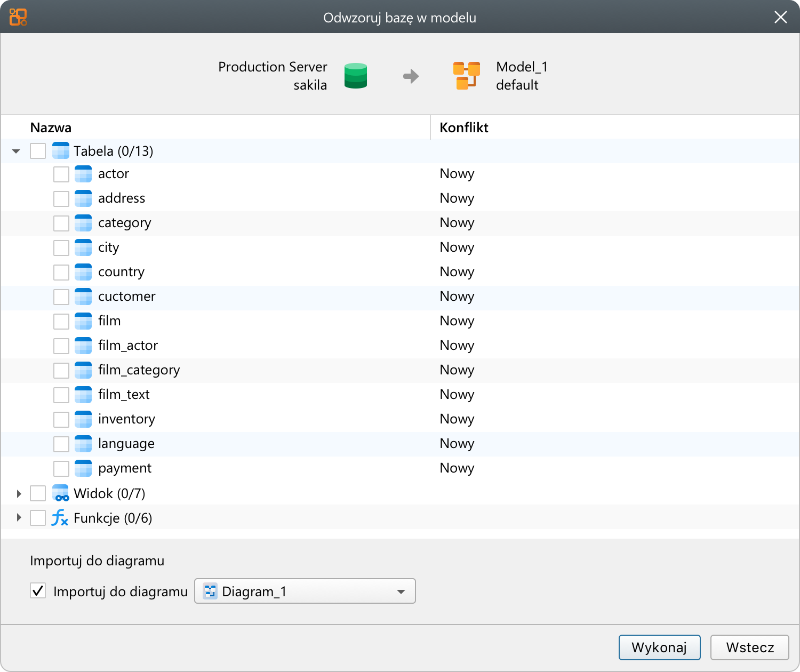Click the category table icon

coord(83,223)
